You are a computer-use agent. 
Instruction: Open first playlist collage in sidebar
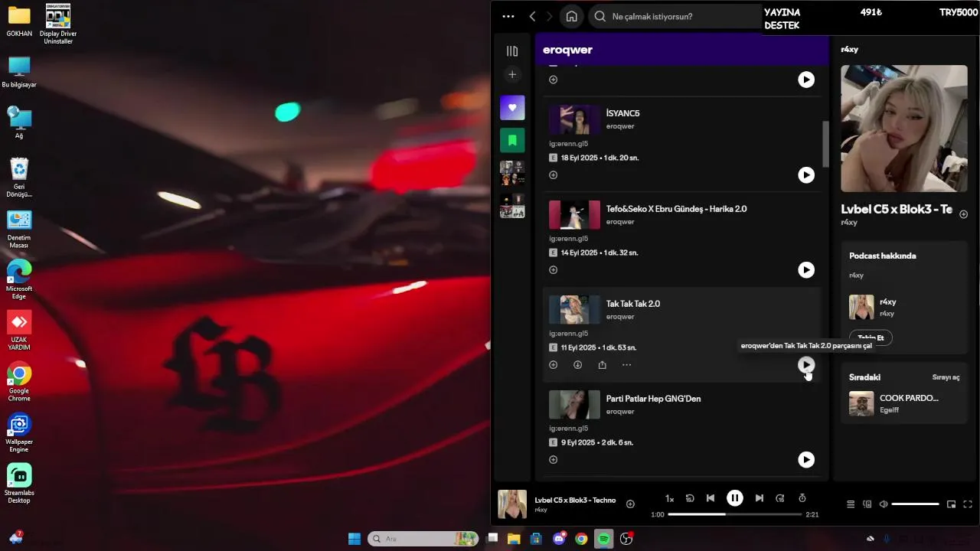(512, 173)
